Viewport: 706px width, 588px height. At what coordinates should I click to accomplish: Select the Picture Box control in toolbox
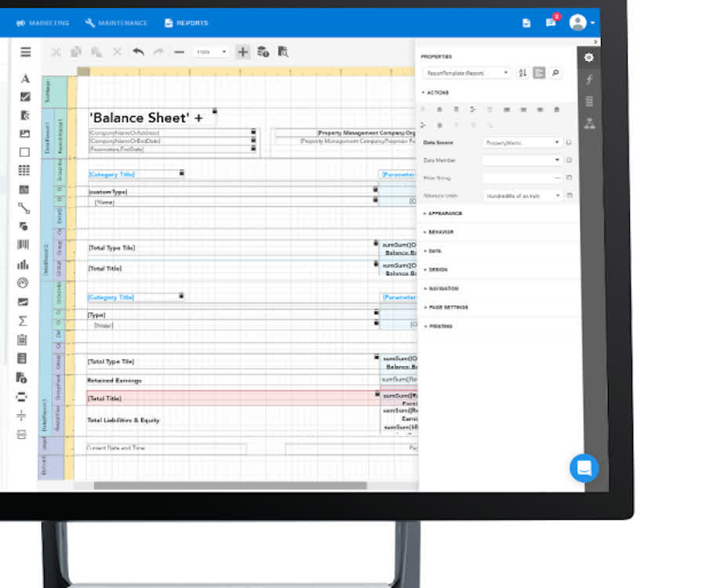coord(25,133)
